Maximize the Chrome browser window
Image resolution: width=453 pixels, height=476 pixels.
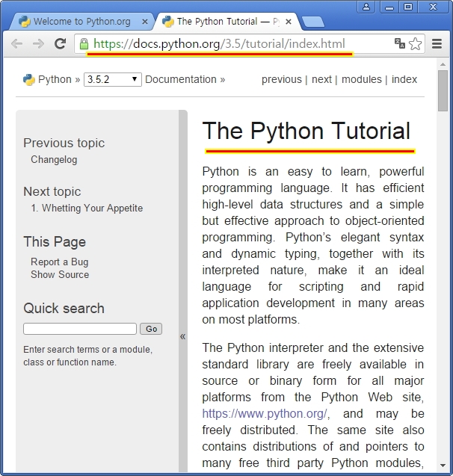[x=407, y=7]
